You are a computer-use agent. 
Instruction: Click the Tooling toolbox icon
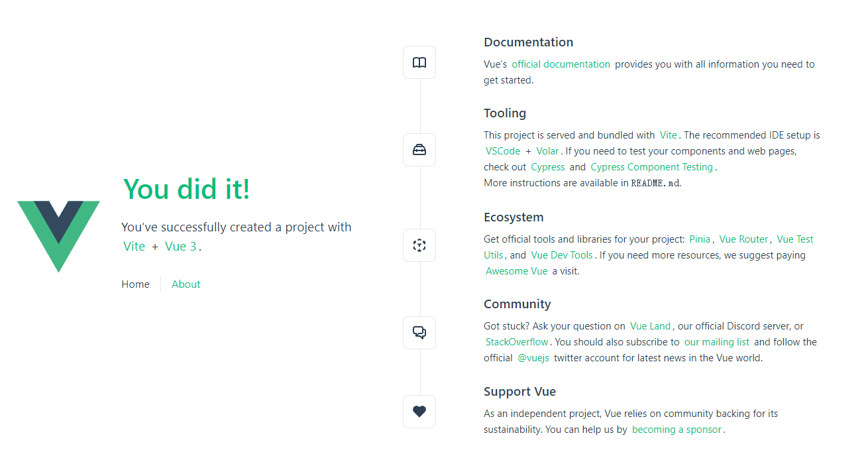tap(419, 150)
